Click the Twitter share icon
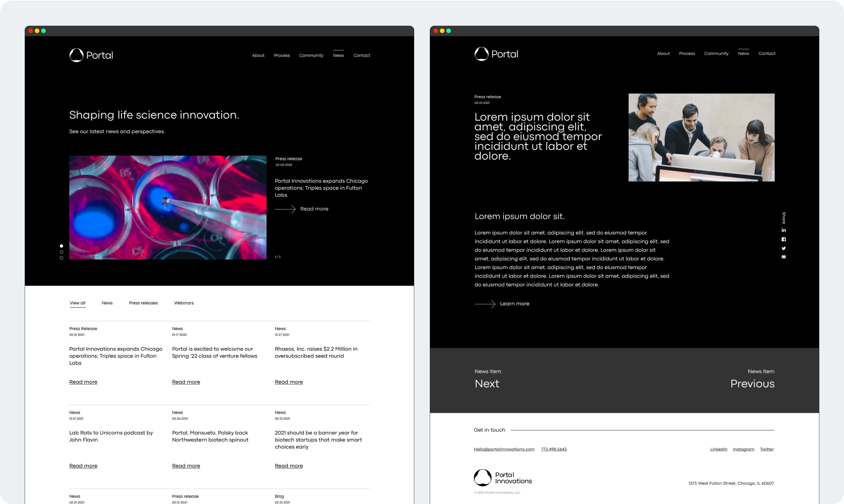 pyautogui.click(x=784, y=248)
